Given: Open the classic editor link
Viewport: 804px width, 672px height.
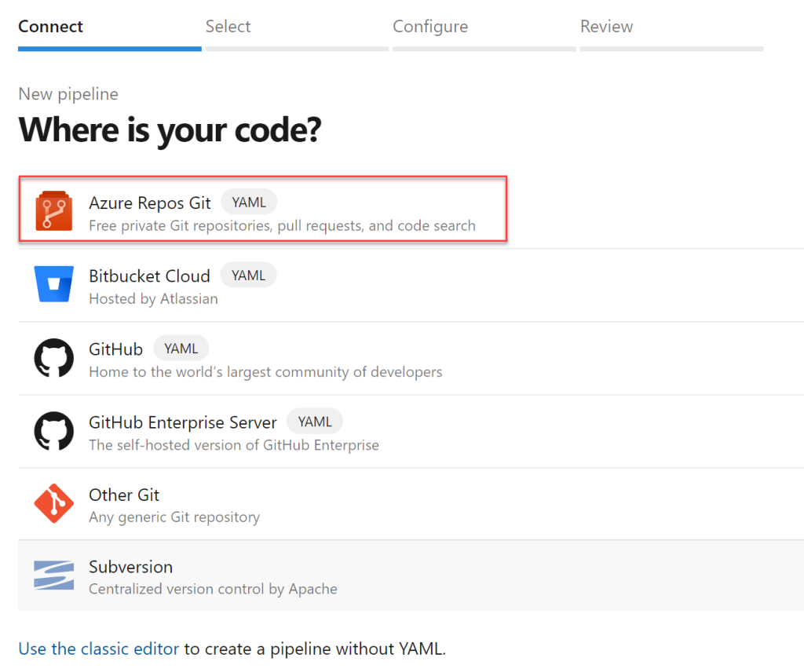Looking at the screenshot, I should (x=99, y=648).
